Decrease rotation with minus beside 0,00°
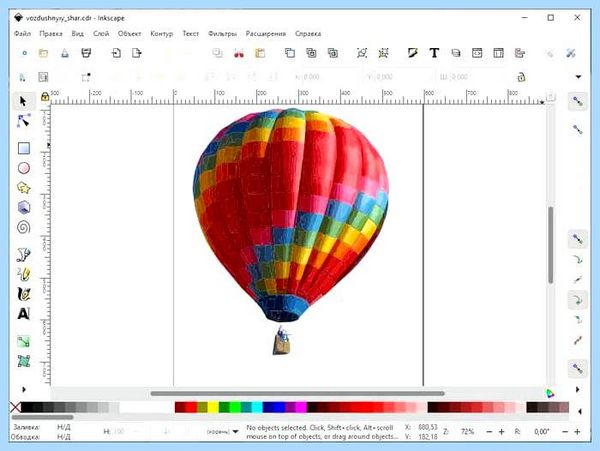Screen dimensions: 600x451 coord(565,432)
